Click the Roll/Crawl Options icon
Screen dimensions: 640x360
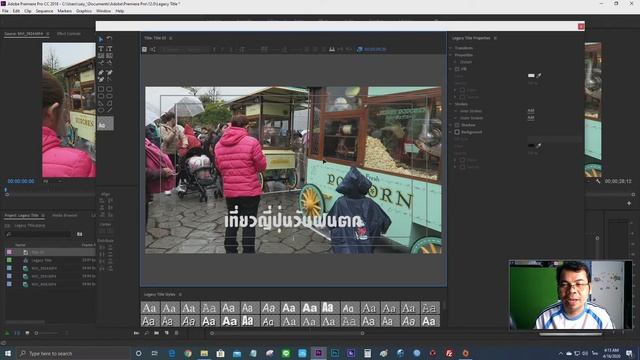pyautogui.click(x=153, y=49)
